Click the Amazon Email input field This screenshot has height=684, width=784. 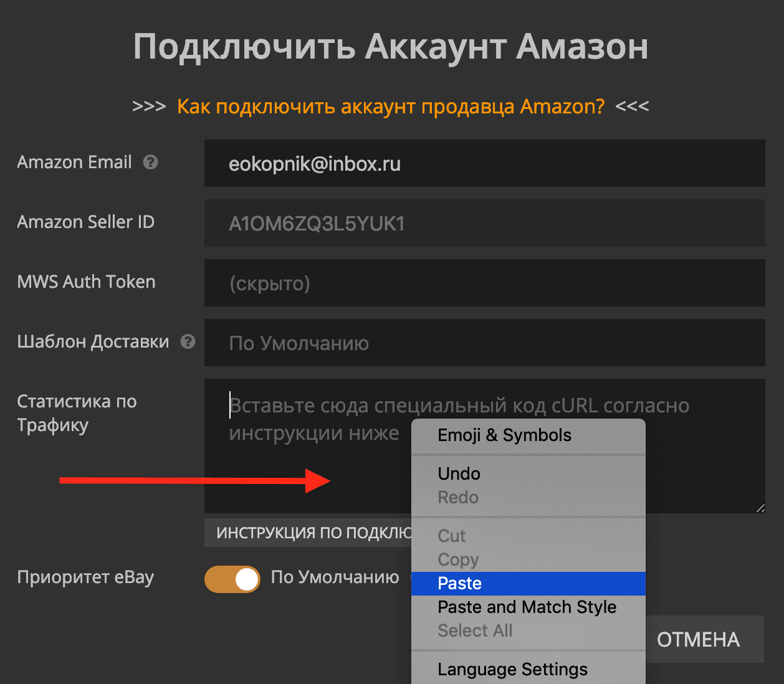[485, 163]
